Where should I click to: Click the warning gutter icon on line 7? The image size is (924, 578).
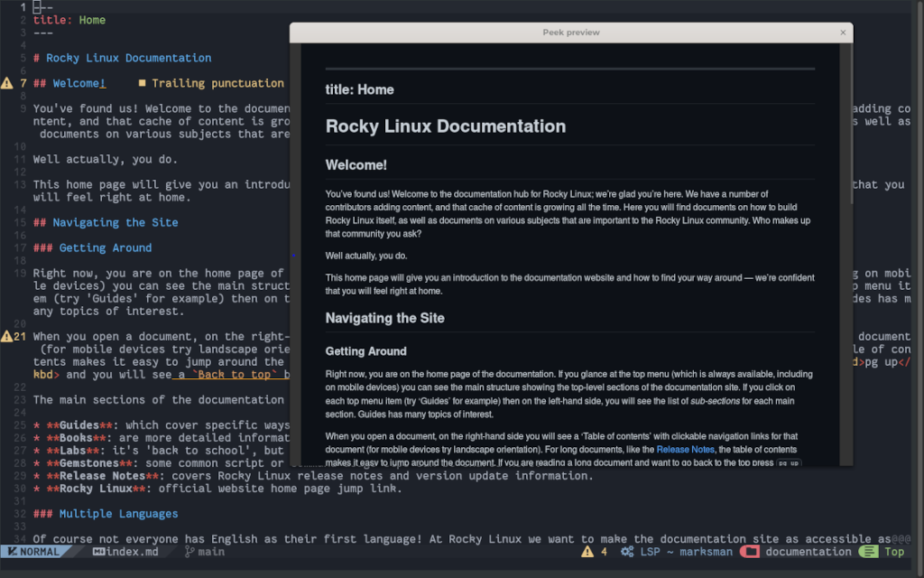5,83
